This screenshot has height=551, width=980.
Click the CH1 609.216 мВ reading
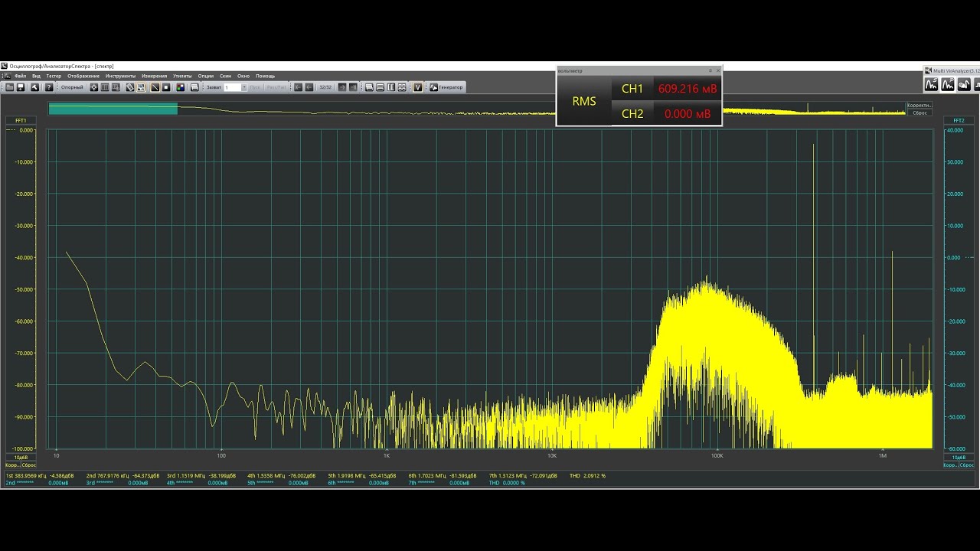click(688, 89)
